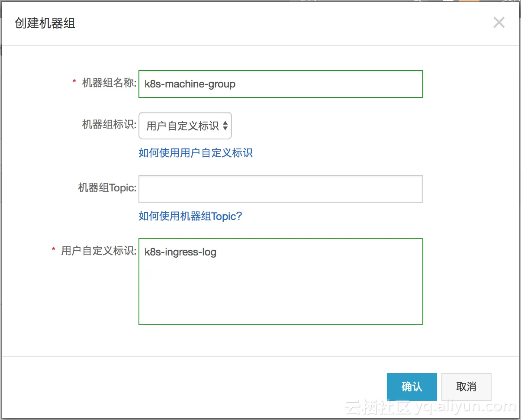Click the k8s-ingress-log text in the textarea
This screenshot has width=521, height=420.
coord(180,252)
